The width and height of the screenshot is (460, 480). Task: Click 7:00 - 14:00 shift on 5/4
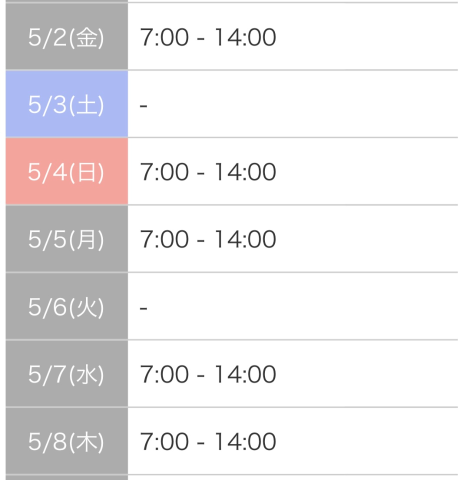click(x=208, y=172)
